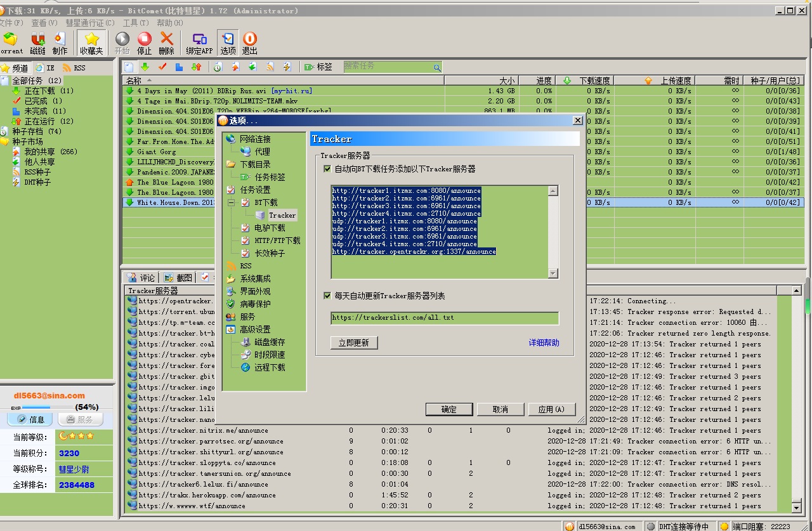Click the 取消 cancel button
This screenshot has height=531, width=812.
pos(501,409)
